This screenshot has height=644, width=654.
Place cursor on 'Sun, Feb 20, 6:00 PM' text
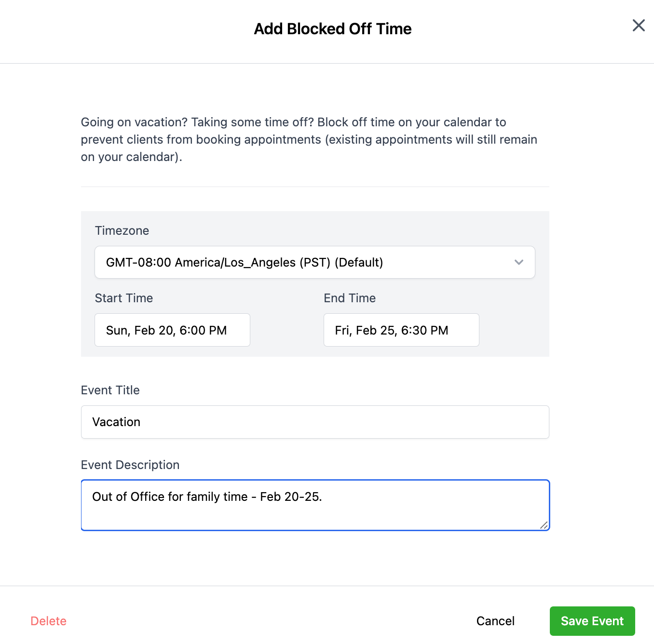pos(166,330)
